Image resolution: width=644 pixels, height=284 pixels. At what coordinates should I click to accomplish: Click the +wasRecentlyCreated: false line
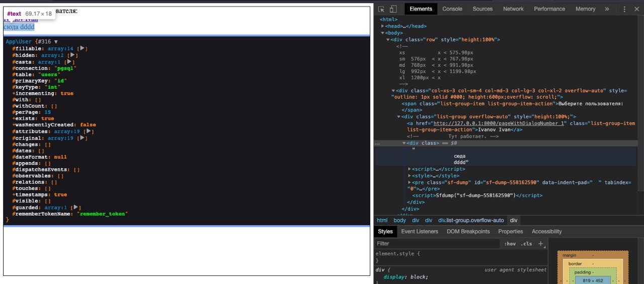coord(54,125)
